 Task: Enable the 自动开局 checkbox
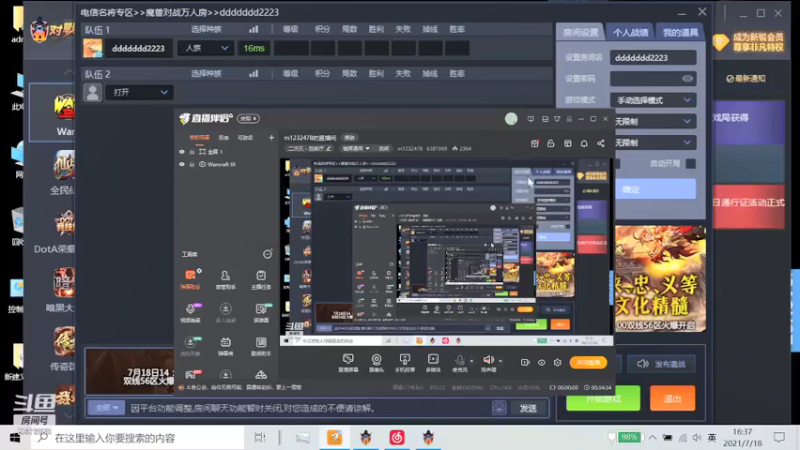click(690, 163)
